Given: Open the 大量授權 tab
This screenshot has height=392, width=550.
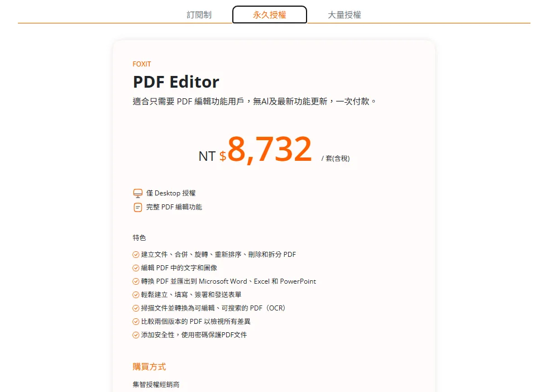Looking at the screenshot, I should (x=344, y=15).
